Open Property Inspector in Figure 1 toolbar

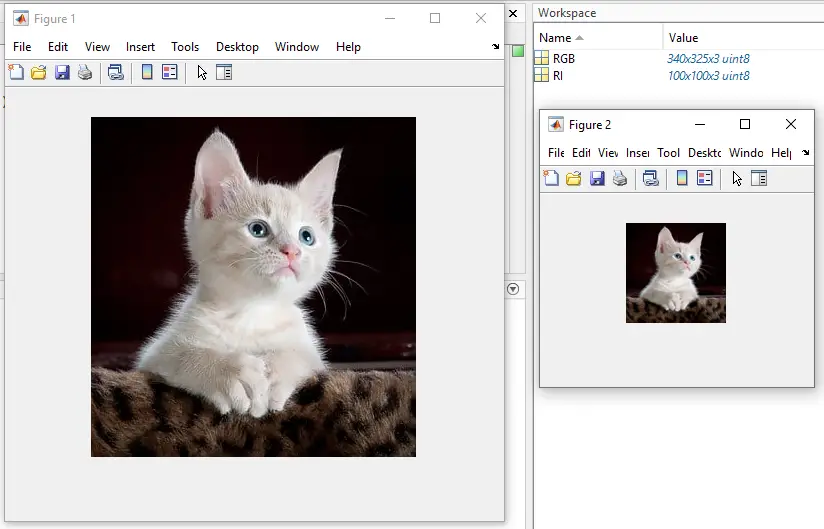pos(224,72)
